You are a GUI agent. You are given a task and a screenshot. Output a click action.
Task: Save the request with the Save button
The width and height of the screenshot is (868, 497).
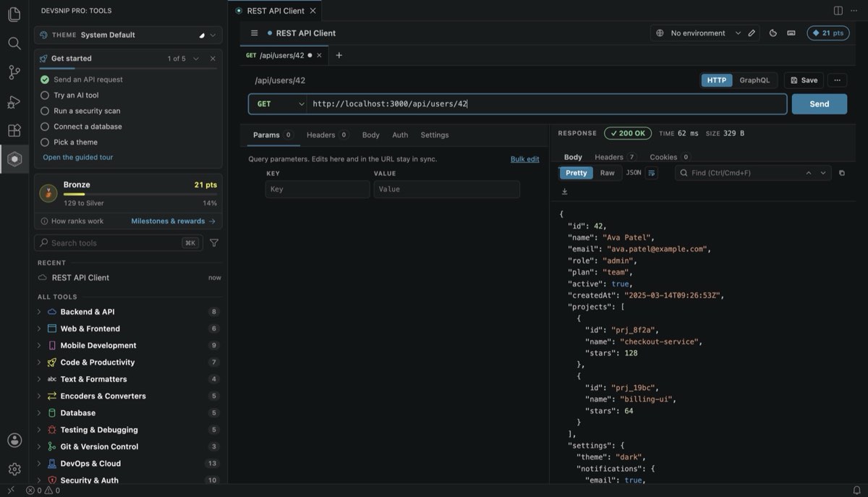804,80
